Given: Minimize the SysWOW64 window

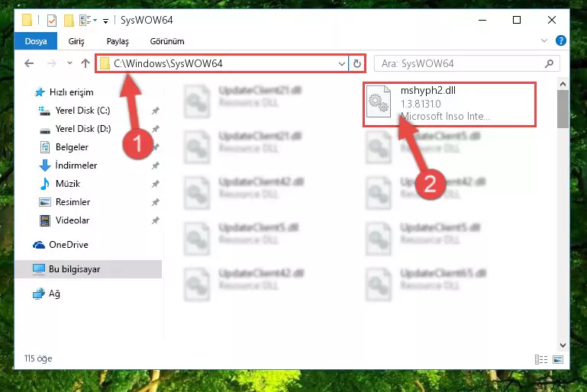Looking at the screenshot, I should [482, 20].
